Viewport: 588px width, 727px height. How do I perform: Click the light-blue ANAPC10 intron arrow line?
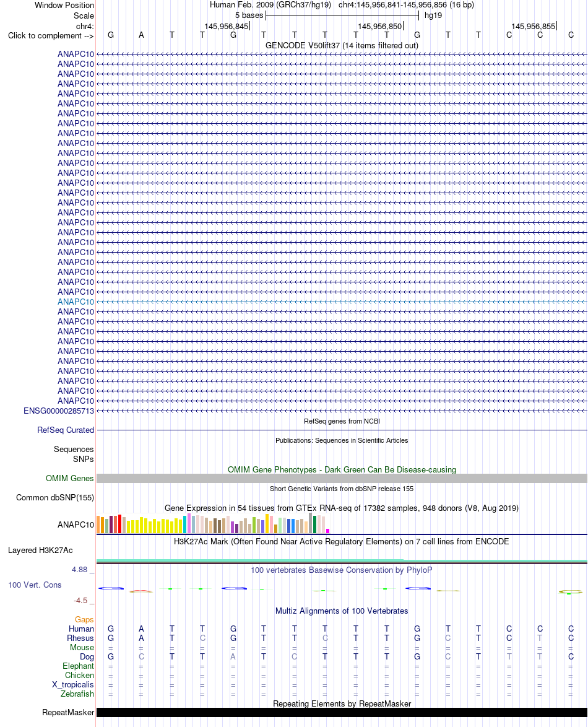pyautogui.click(x=342, y=302)
